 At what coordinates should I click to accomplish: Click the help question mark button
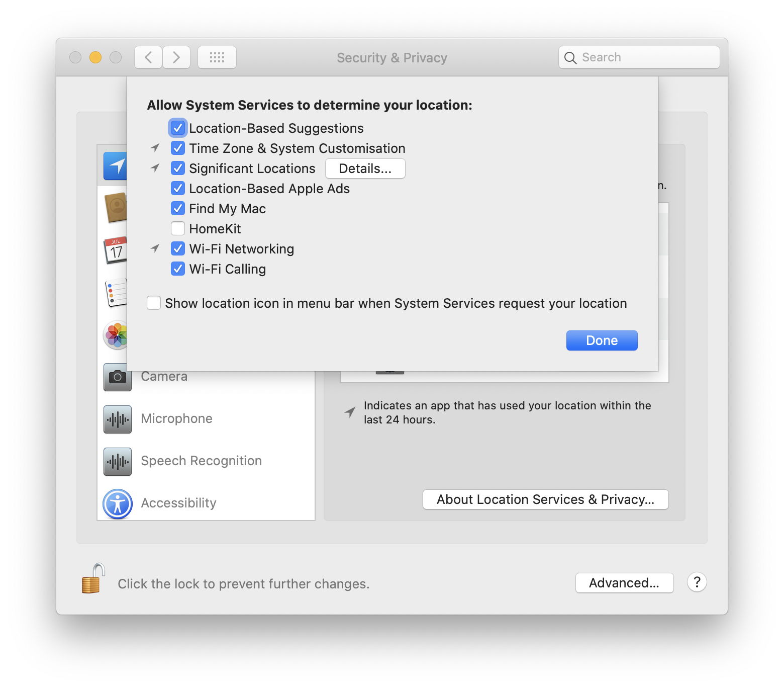click(x=697, y=582)
